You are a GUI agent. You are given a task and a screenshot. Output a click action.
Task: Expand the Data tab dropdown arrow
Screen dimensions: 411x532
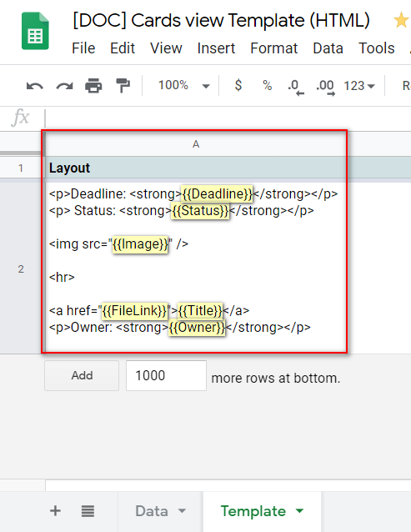pos(182,510)
